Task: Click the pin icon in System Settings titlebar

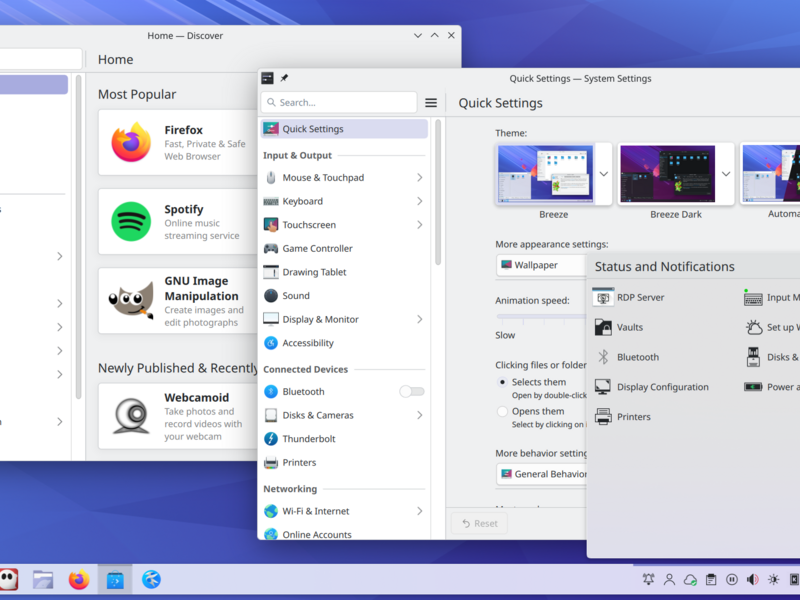Action: [284, 78]
